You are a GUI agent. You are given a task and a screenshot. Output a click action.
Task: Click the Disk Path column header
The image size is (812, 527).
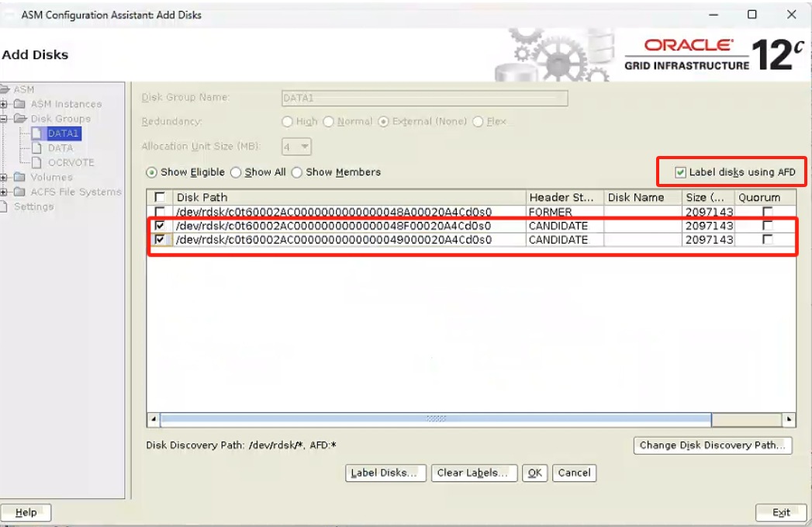click(x=350, y=197)
